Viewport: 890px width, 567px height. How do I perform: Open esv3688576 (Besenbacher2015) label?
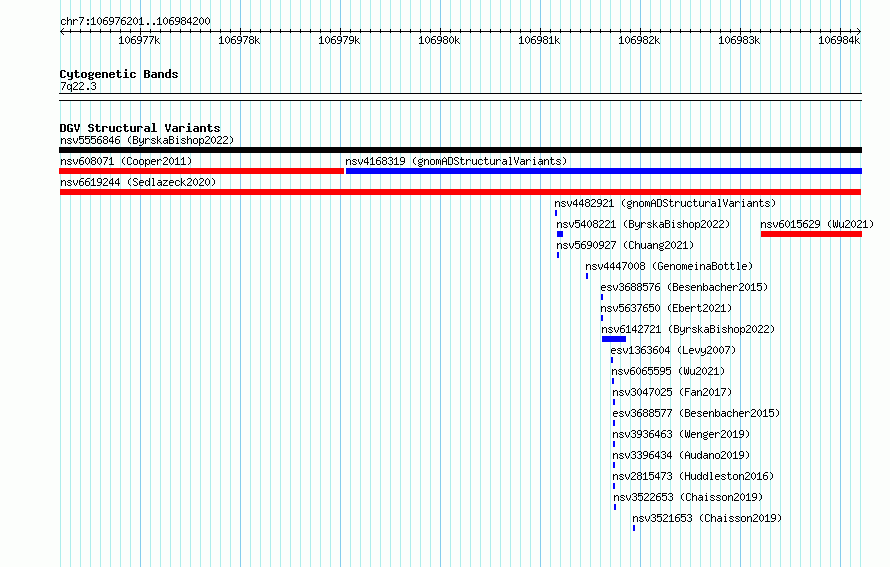[685, 287]
